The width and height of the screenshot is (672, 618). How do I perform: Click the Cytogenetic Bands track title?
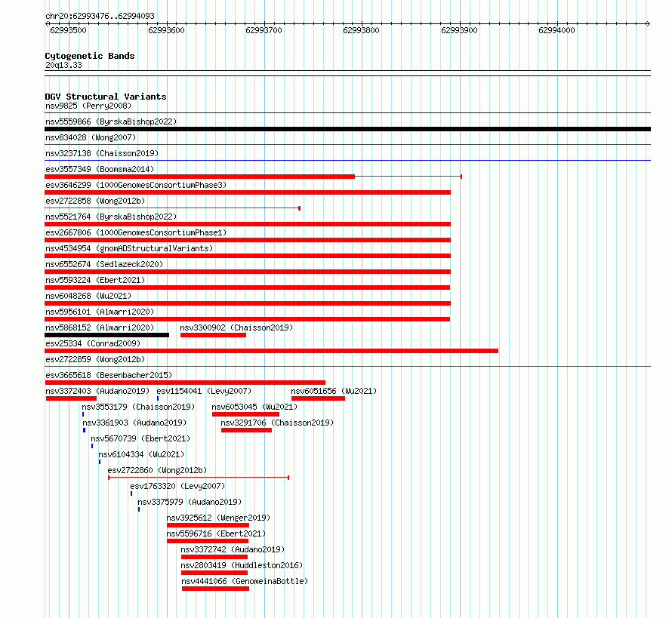[90, 56]
